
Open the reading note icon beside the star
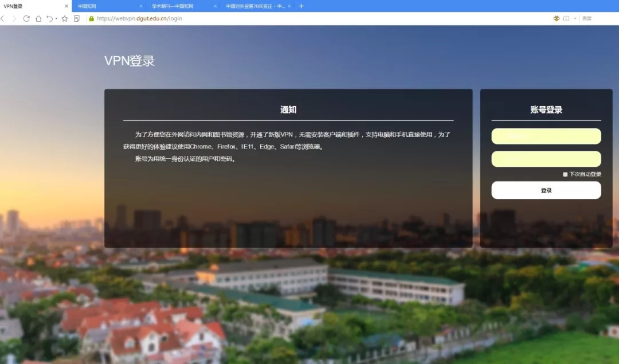pyautogui.click(x=77, y=18)
